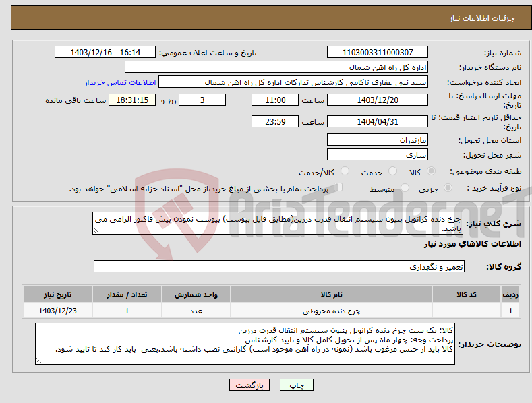Viewport: 532px width, 403px height.
Task: Click the unit cell عدد
Action: (x=196, y=311)
